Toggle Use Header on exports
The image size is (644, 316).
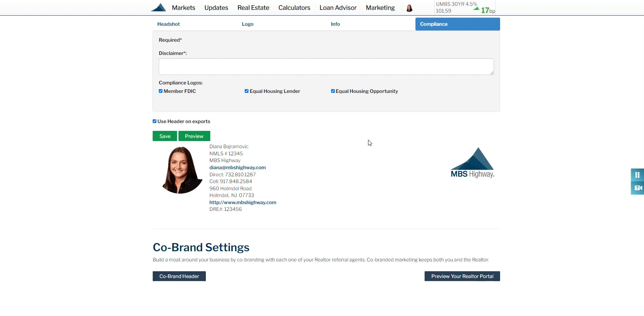tap(154, 121)
